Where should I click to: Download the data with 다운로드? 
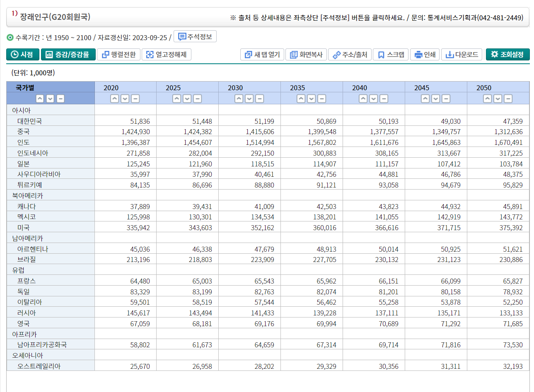click(x=462, y=55)
